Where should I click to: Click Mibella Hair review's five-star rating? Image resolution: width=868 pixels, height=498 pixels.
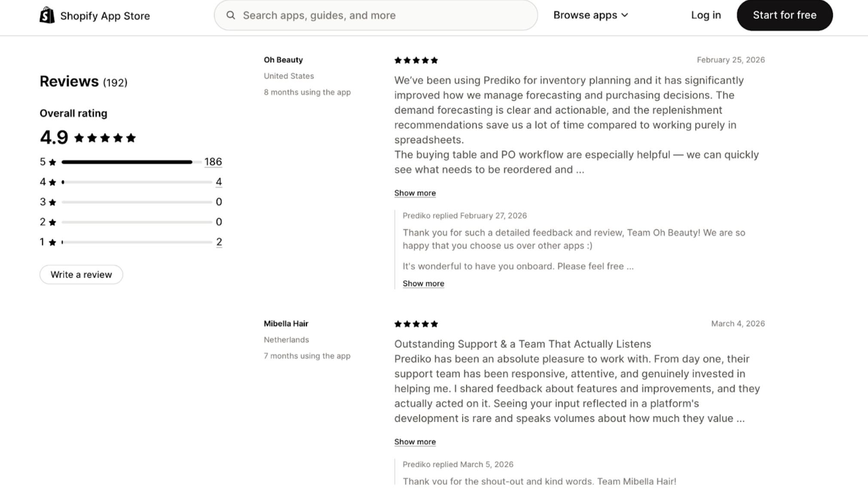pyautogui.click(x=416, y=324)
